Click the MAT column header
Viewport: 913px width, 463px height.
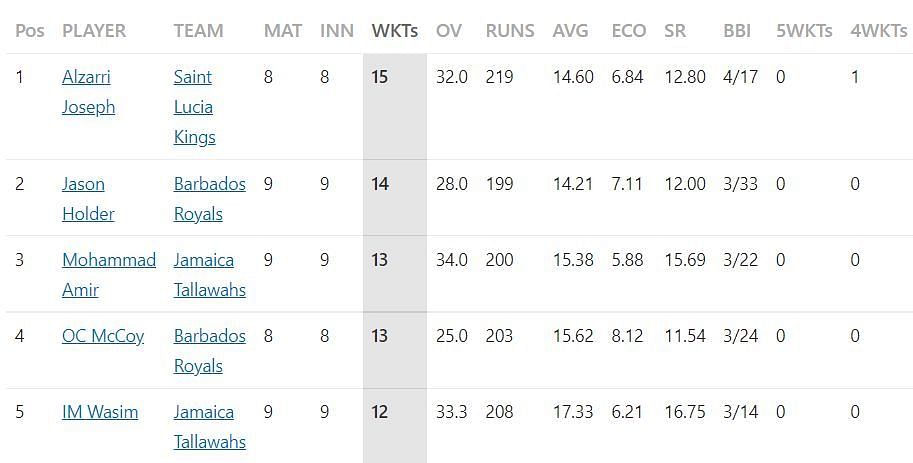coord(283,31)
